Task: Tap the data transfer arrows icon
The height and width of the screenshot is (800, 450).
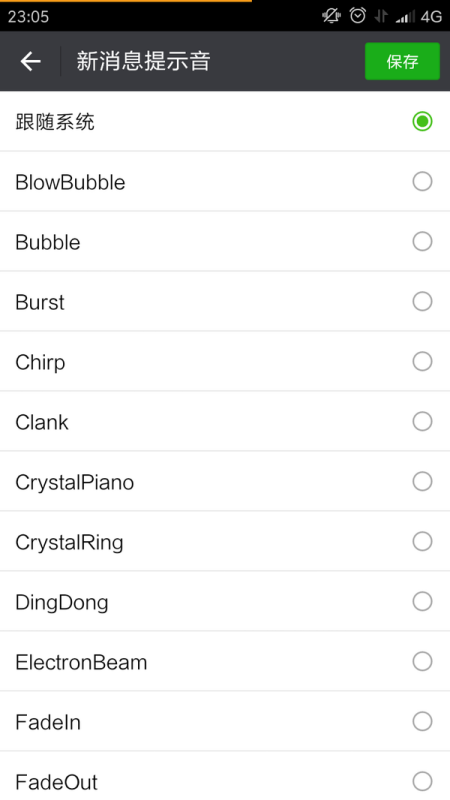Action: pos(381,17)
